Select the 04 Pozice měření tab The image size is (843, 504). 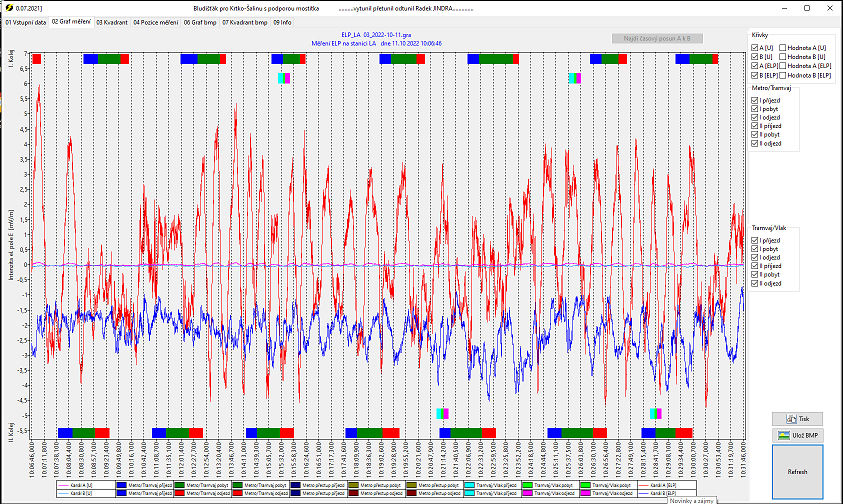point(156,21)
